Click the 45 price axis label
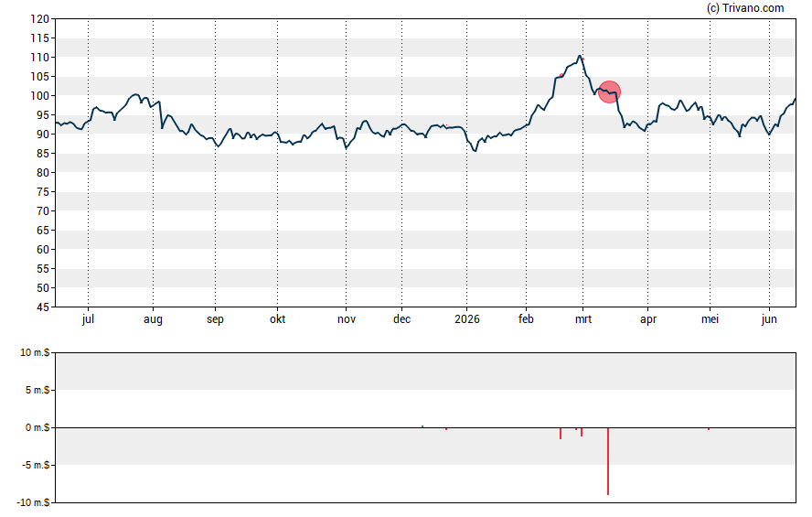 point(42,307)
